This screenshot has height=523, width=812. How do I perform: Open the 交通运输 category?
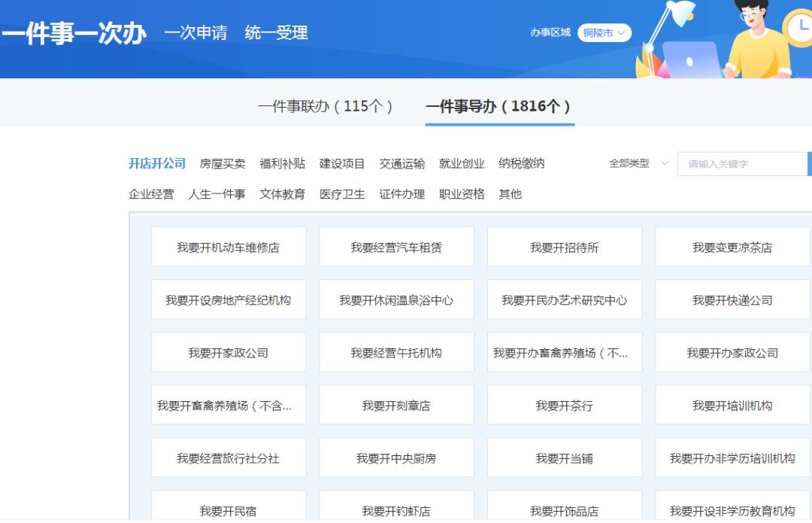tap(401, 163)
